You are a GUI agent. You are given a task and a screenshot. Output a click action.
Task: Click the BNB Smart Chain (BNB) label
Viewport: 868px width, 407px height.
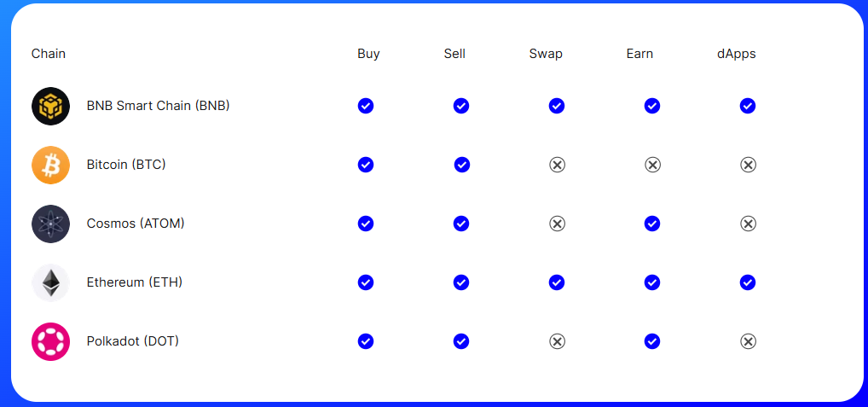point(159,106)
